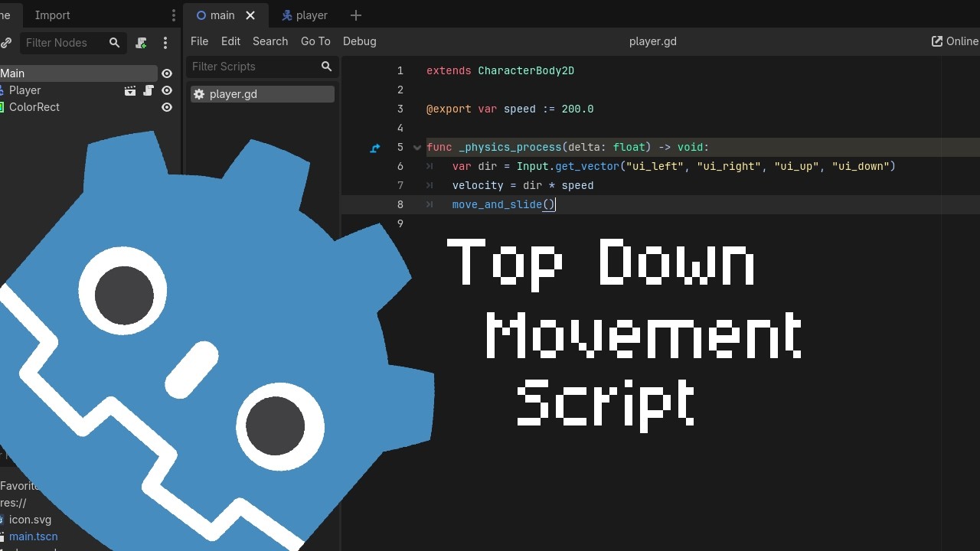Open the Import dock tab
Image resolution: width=980 pixels, height=551 pixels.
pos(52,15)
